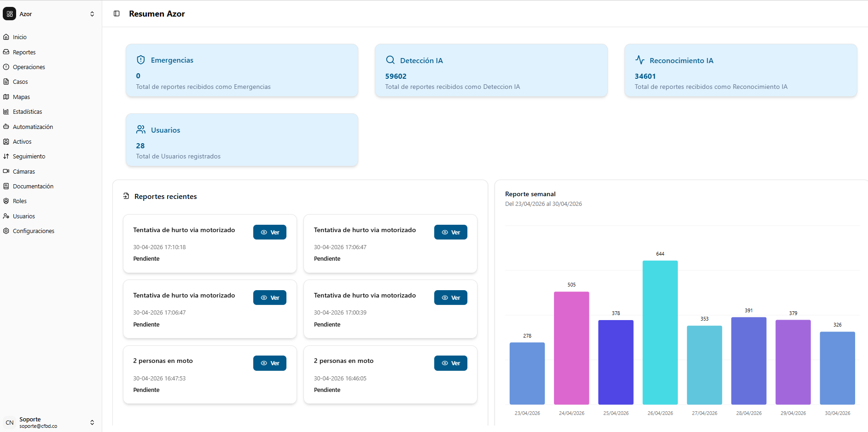Click the Usuarios card people icon
This screenshot has width=868, height=432.
click(x=141, y=129)
